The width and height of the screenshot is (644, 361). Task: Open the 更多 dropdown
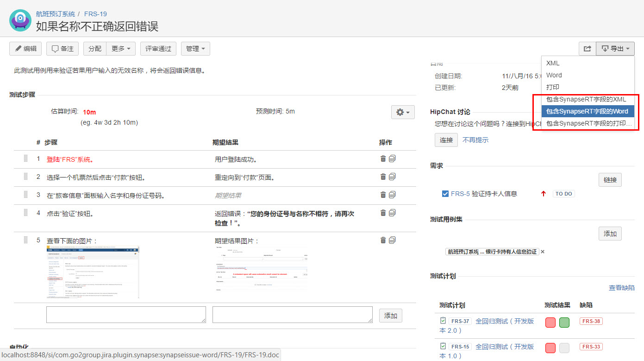pos(121,49)
